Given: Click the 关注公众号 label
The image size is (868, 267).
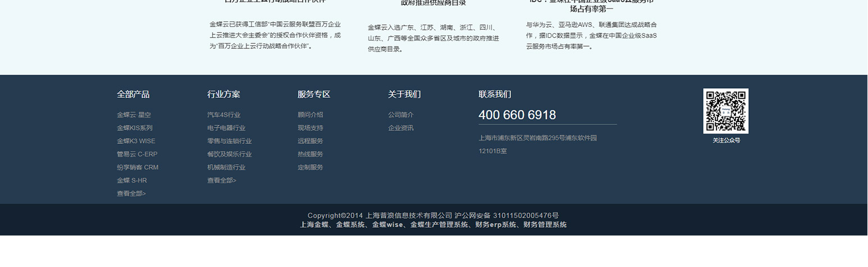Looking at the screenshot, I should click(x=726, y=141).
